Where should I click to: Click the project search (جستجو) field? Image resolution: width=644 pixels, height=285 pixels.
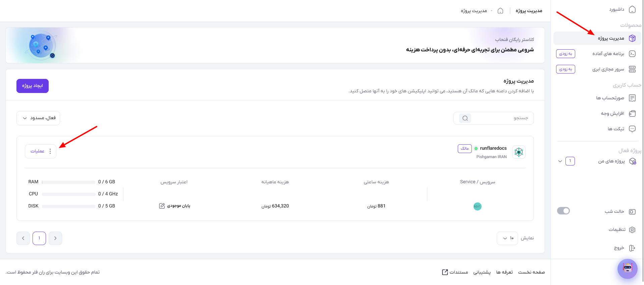coord(493,118)
